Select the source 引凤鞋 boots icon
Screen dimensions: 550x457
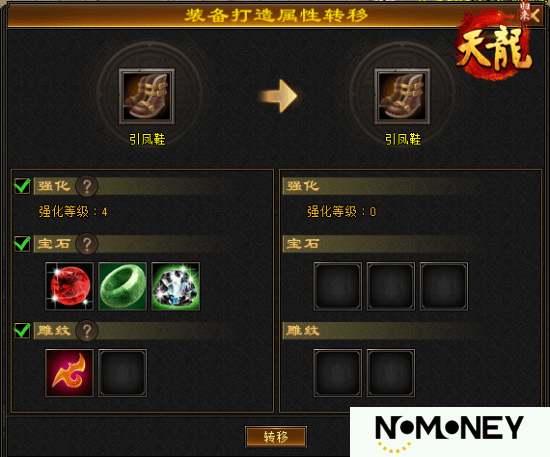(147, 96)
